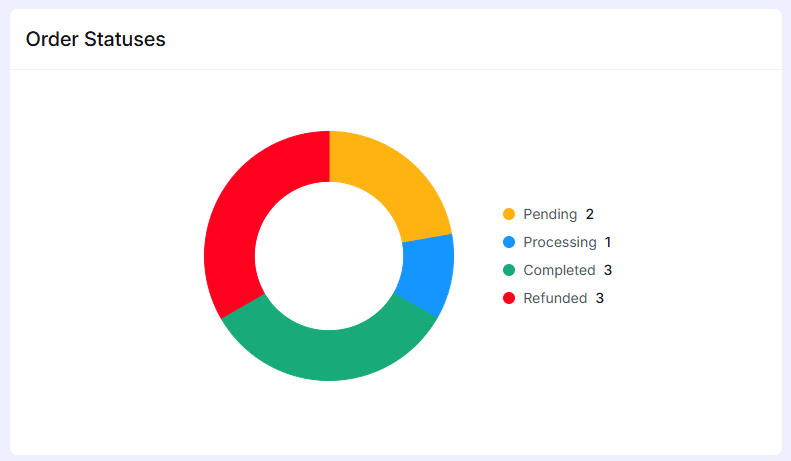Click the count 3 next to Completed

(x=607, y=270)
